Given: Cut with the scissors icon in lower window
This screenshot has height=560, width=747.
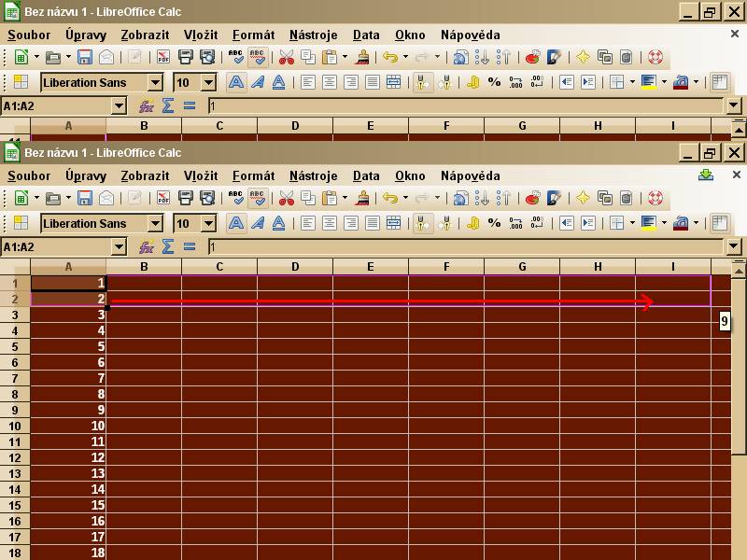Looking at the screenshot, I should tap(287, 198).
